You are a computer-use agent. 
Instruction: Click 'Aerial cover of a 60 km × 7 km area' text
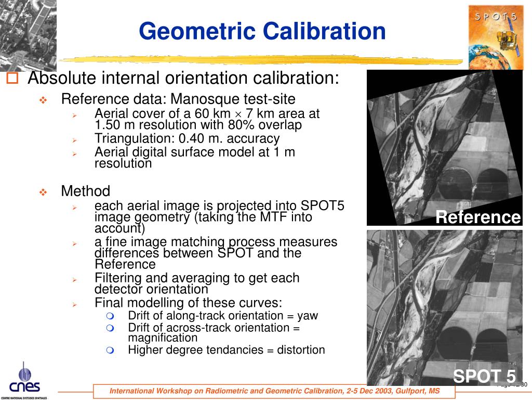[x=207, y=113]
